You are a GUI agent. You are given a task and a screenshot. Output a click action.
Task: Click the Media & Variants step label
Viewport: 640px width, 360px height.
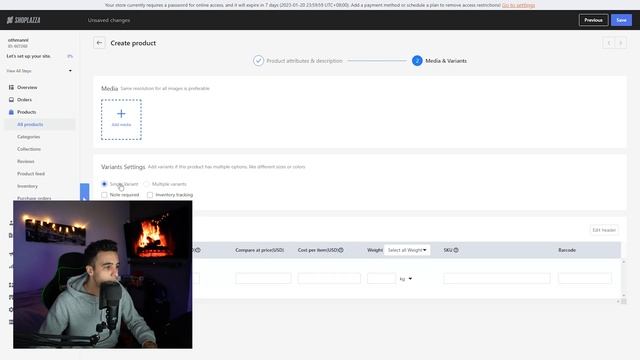click(446, 61)
